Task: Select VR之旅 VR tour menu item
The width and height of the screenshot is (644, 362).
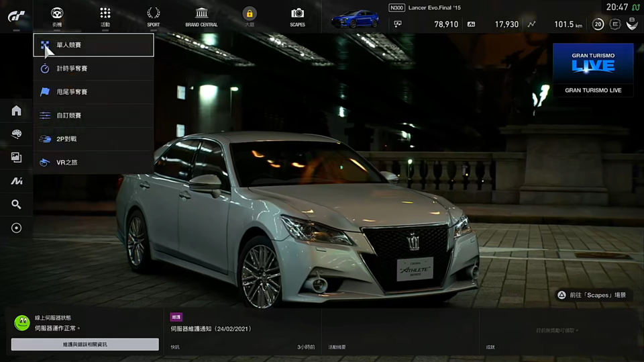Action: tap(94, 162)
